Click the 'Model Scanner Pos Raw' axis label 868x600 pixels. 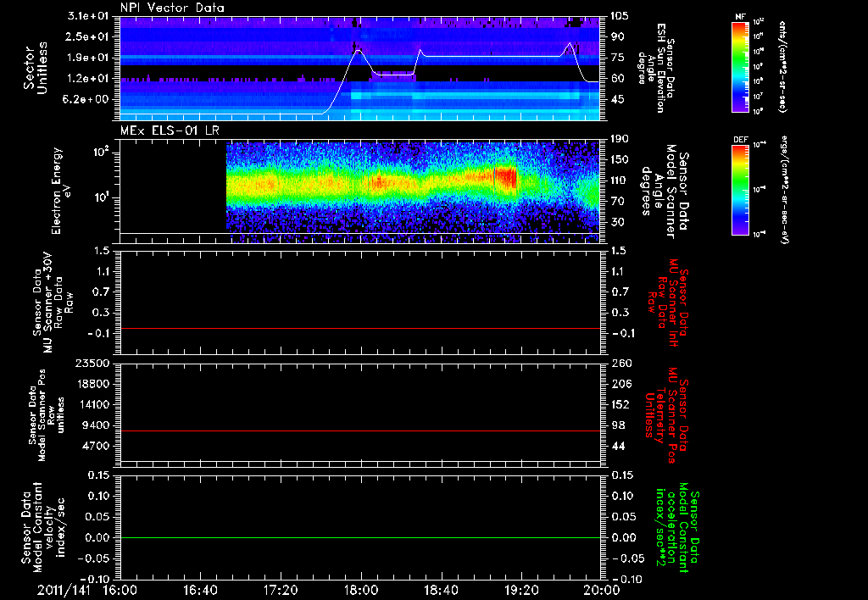47,415
